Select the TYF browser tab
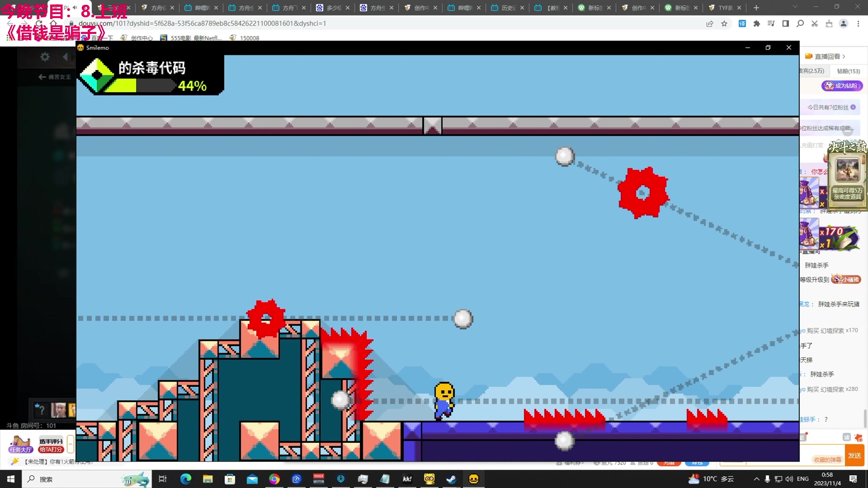The height and width of the screenshot is (488, 868). [724, 8]
